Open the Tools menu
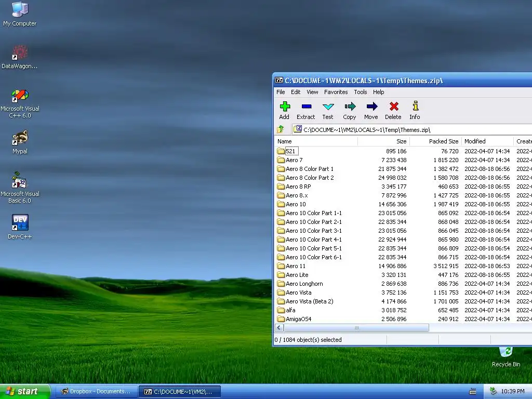 click(361, 92)
